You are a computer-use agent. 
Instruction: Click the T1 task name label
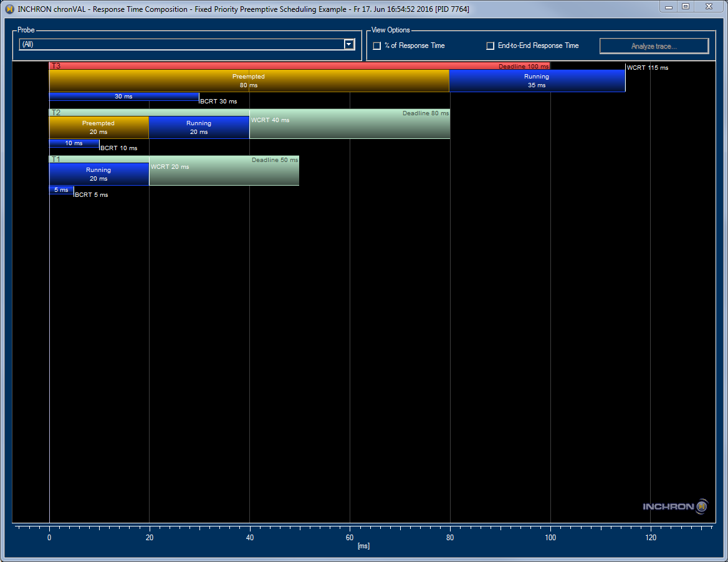click(55, 159)
